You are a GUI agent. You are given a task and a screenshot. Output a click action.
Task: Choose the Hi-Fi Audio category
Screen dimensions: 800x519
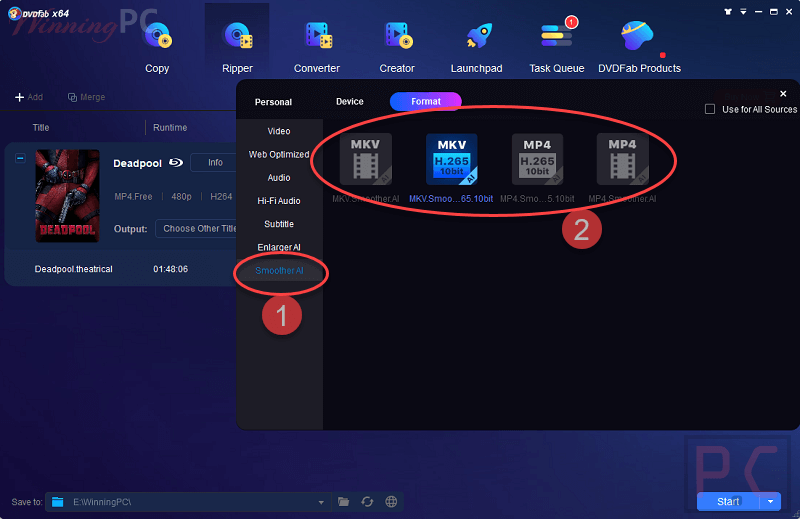click(279, 201)
